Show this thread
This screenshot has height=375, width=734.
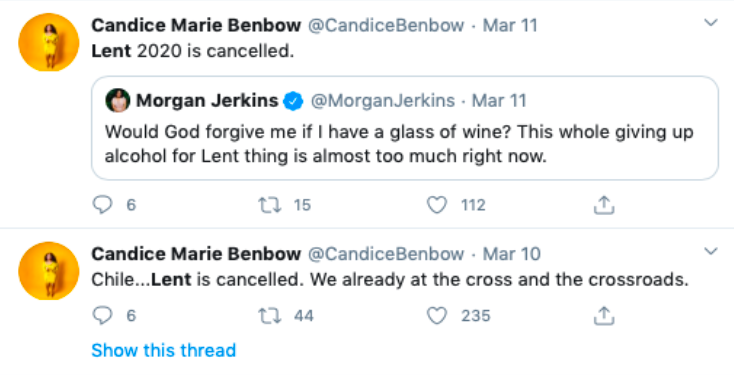[x=163, y=350]
